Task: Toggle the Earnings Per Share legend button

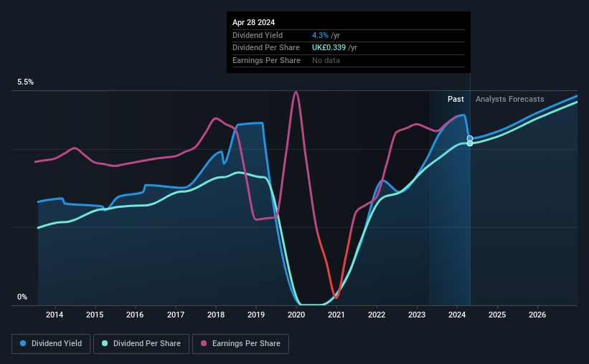Action: (241, 344)
